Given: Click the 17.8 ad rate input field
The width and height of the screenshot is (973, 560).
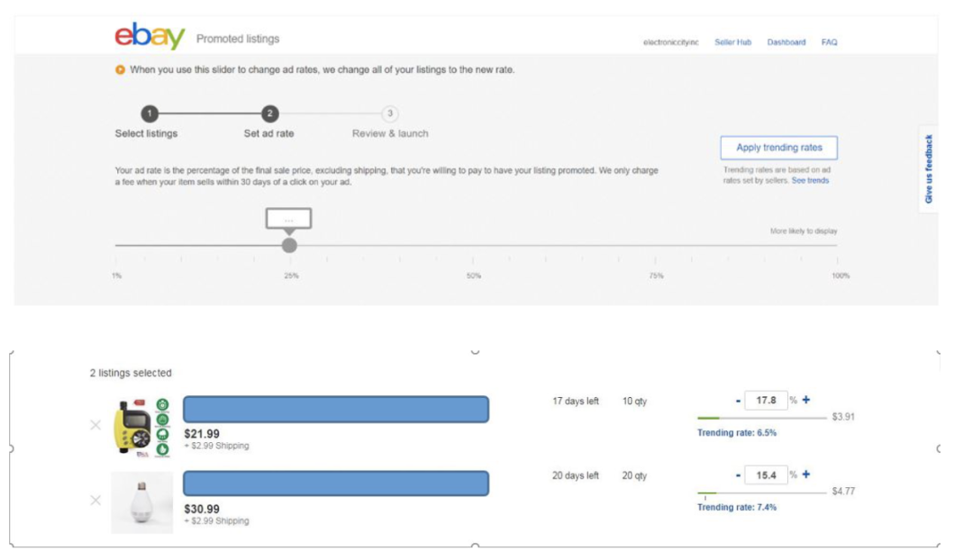Looking at the screenshot, I should [x=766, y=401].
